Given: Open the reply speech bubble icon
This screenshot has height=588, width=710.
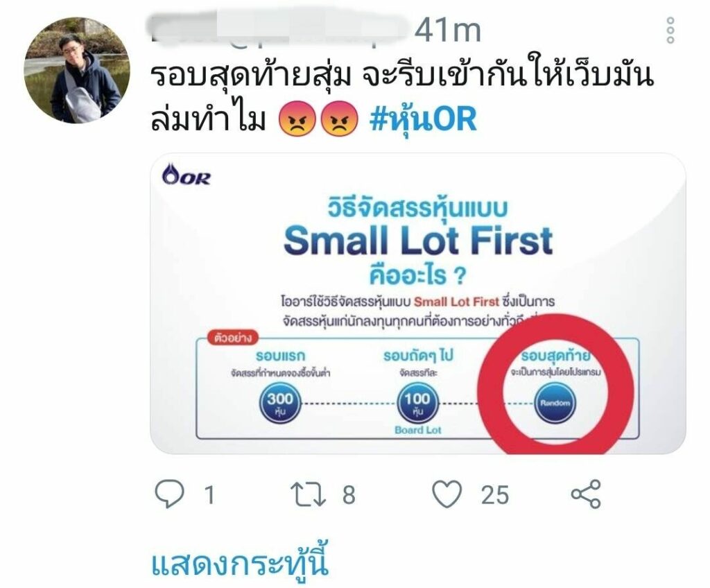Looking at the screenshot, I should point(170,494).
